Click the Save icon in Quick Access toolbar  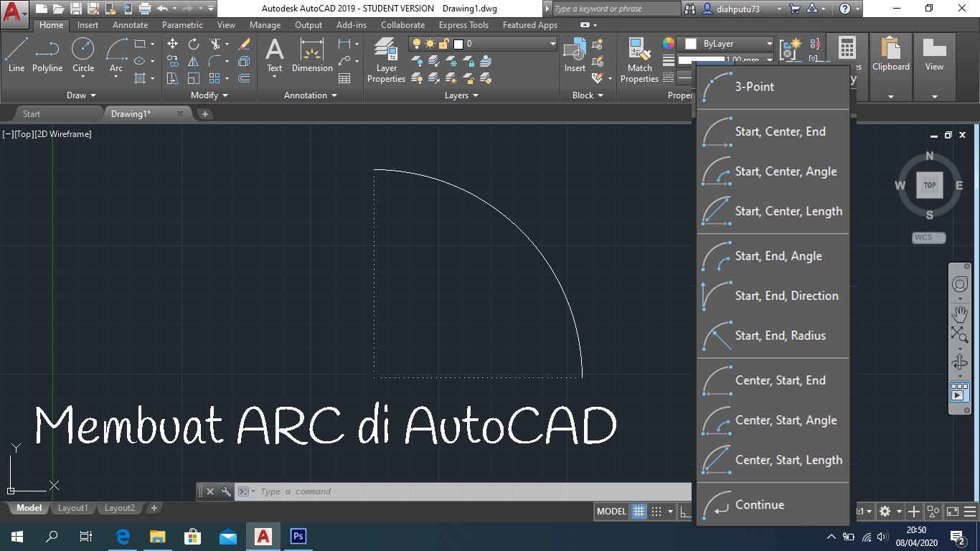tap(76, 9)
